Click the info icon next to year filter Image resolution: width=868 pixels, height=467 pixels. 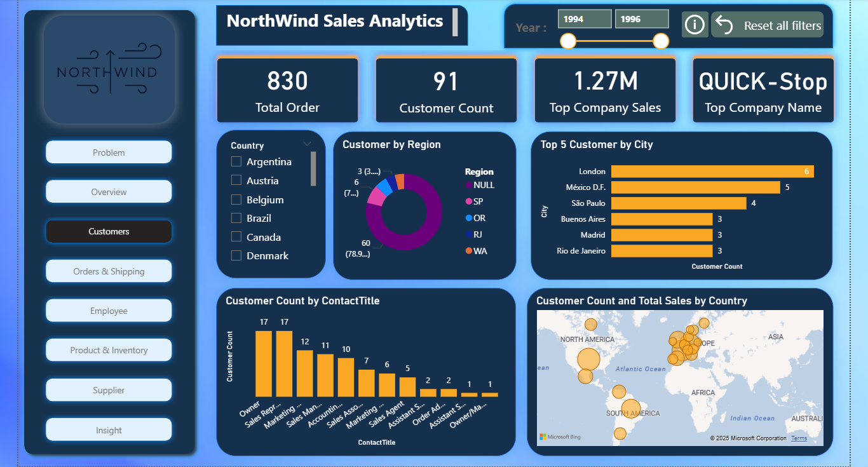[695, 25]
